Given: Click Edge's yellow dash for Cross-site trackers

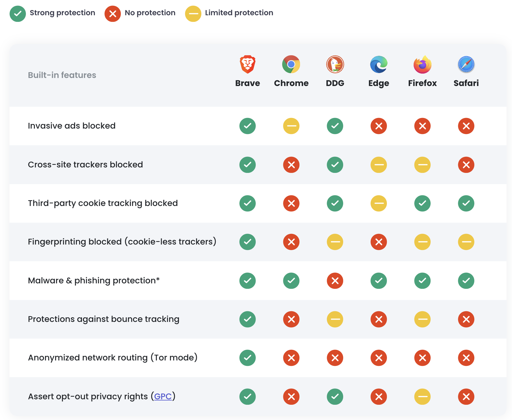Looking at the screenshot, I should (379, 165).
